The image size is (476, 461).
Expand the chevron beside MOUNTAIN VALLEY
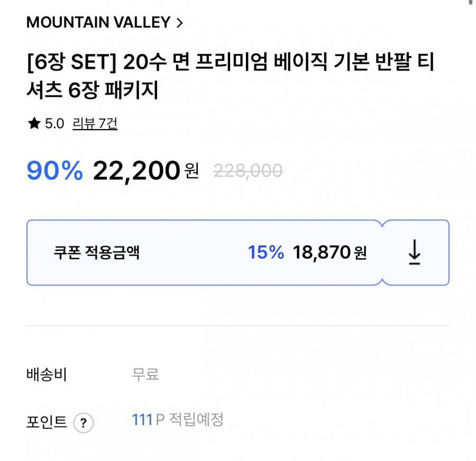(179, 23)
